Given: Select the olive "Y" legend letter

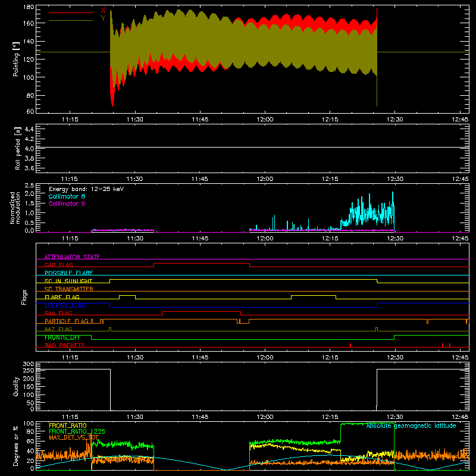Looking at the screenshot, I should tap(103, 18).
